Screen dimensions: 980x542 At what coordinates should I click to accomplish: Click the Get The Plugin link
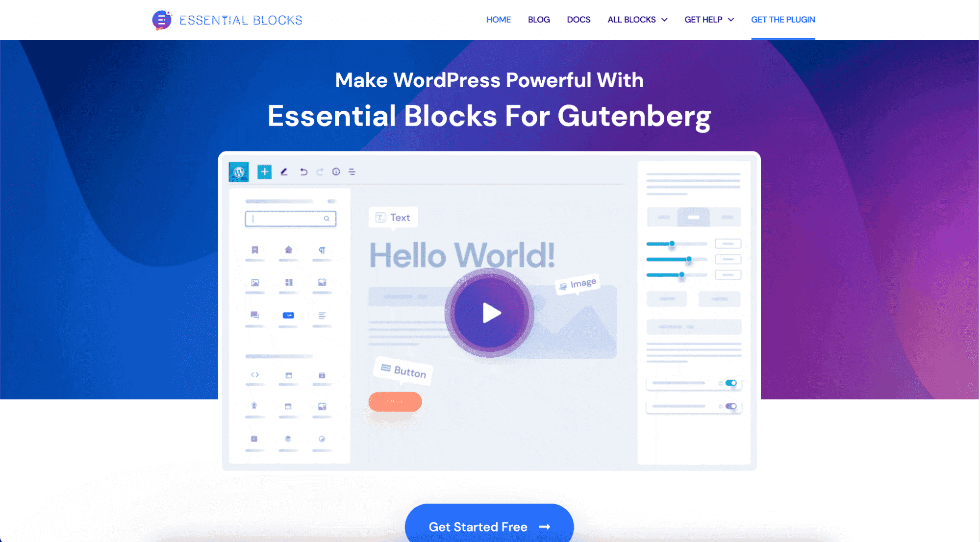(x=782, y=20)
